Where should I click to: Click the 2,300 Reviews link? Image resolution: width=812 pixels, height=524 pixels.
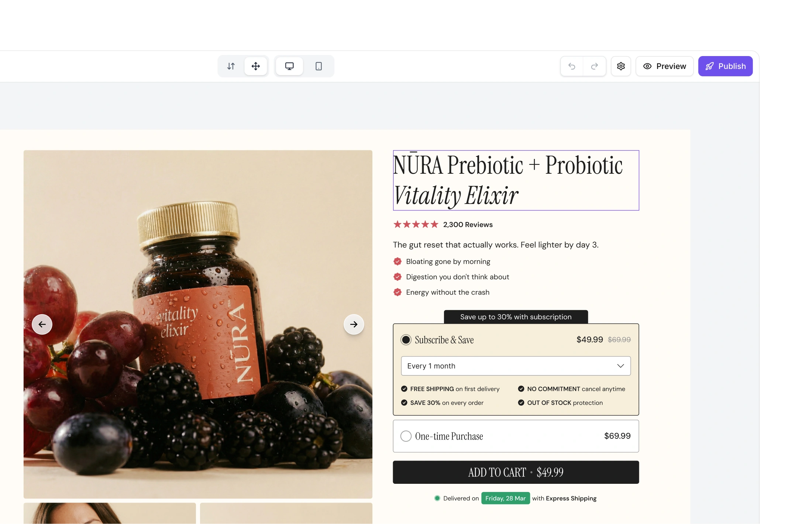tap(468, 225)
